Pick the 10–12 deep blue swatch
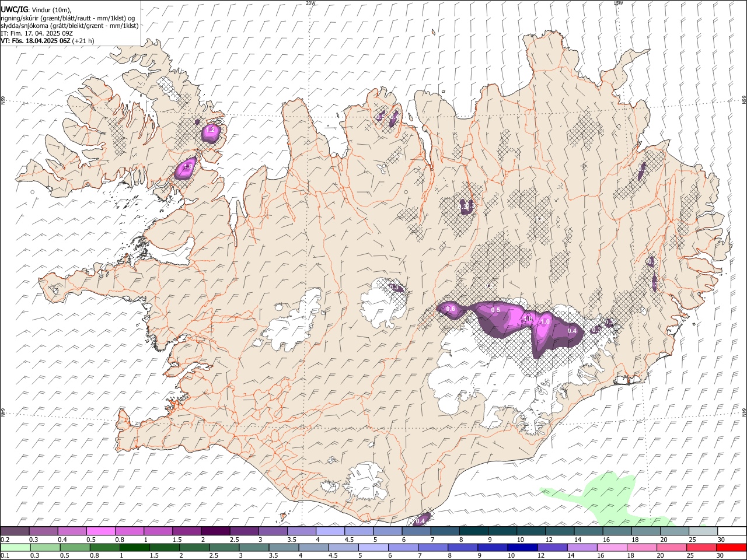The image size is (747, 560). [x=522, y=548]
